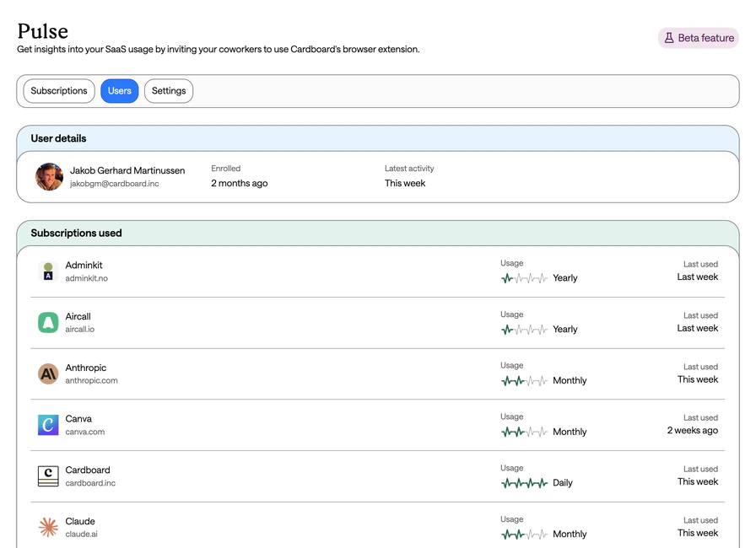
Task: Click the Claude usage pulse graph
Action: pos(525,534)
